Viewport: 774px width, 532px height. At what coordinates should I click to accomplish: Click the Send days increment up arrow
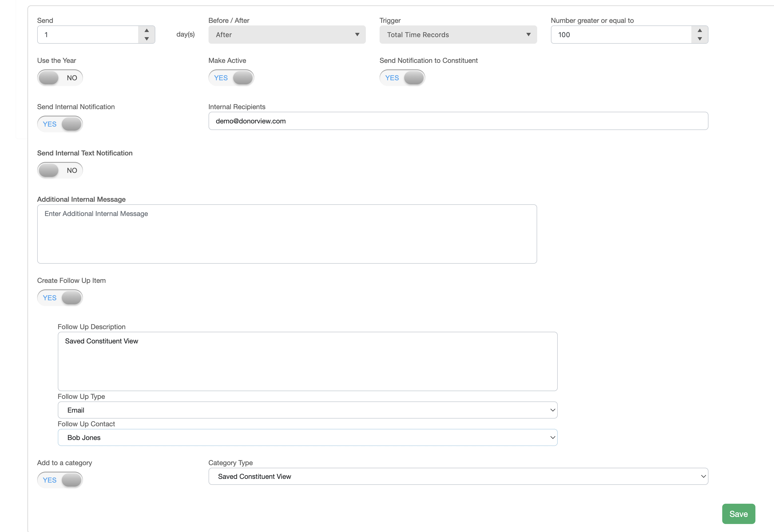click(146, 30)
